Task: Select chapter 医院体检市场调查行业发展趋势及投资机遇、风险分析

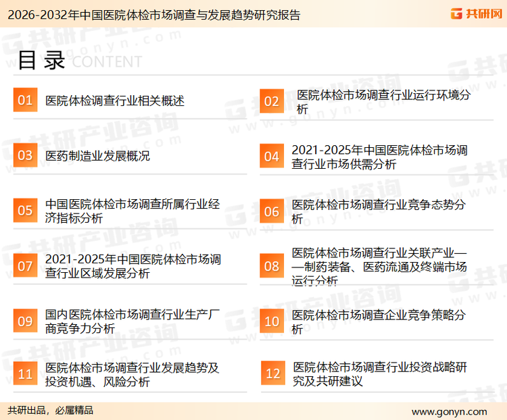Action: point(132,375)
